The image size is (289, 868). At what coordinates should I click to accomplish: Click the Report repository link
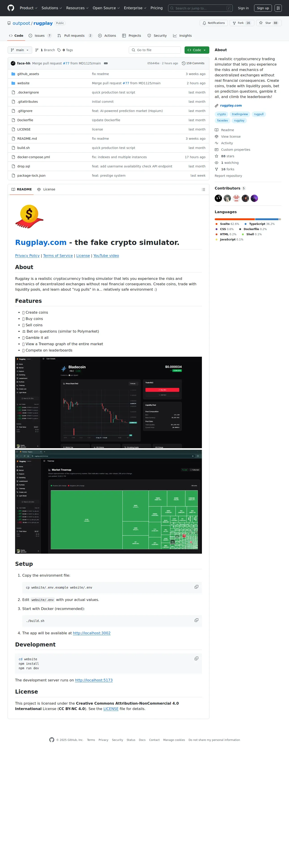[x=228, y=176]
